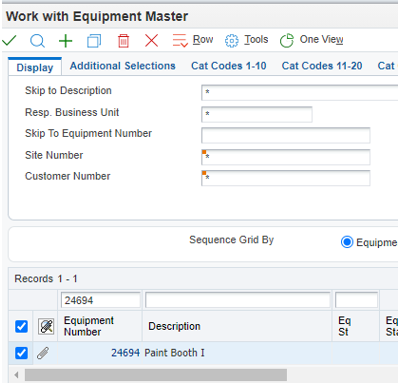Click the Records 1 - 1 label

click(x=46, y=279)
